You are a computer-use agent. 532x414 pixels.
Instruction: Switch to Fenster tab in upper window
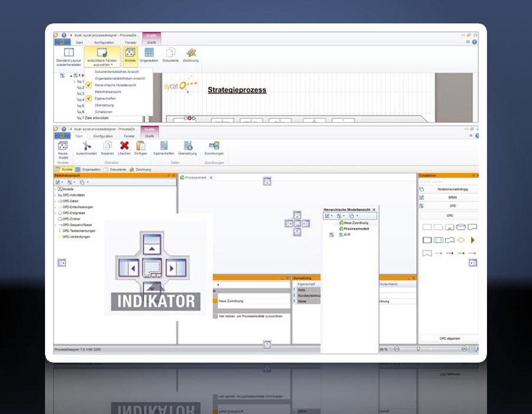click(131, 43)
